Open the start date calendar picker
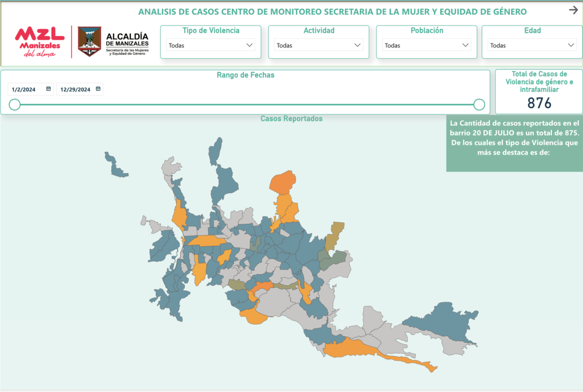The image size is (583, 392). (49, 89)
